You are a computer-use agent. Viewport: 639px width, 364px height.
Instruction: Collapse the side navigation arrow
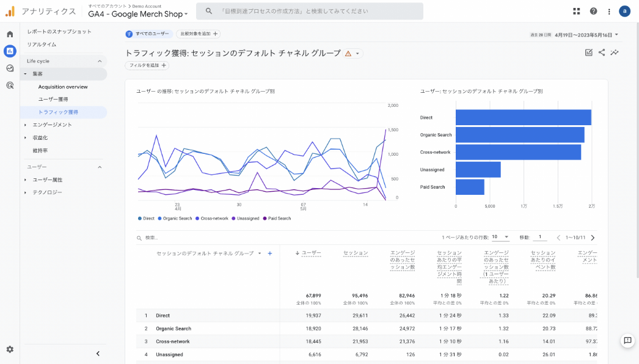[x=98, y=354]
